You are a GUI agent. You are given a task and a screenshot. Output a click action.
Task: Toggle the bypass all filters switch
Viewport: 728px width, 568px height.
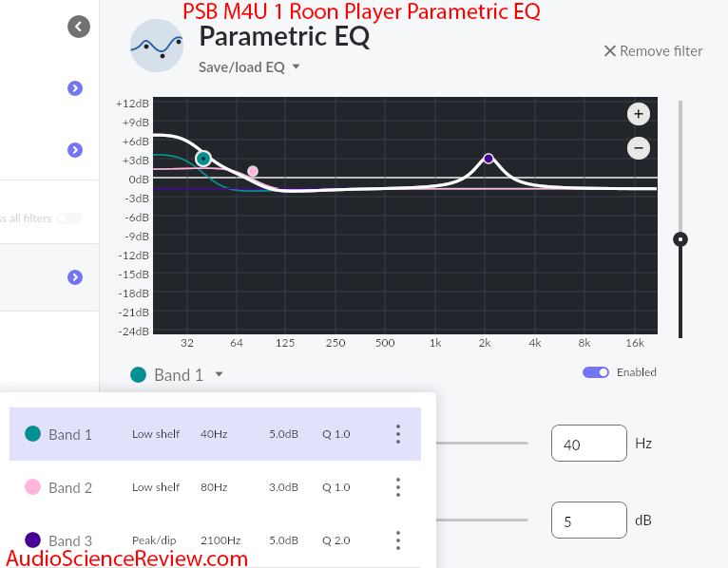69,218
